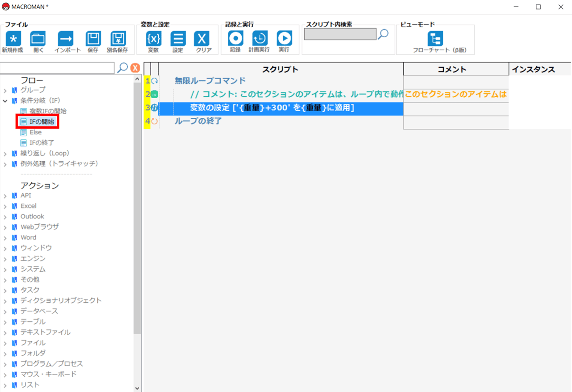Open 計画実行 scheduled run icon
The height and width of the screenshot is (392, 572).
click(x=260, y=38)
